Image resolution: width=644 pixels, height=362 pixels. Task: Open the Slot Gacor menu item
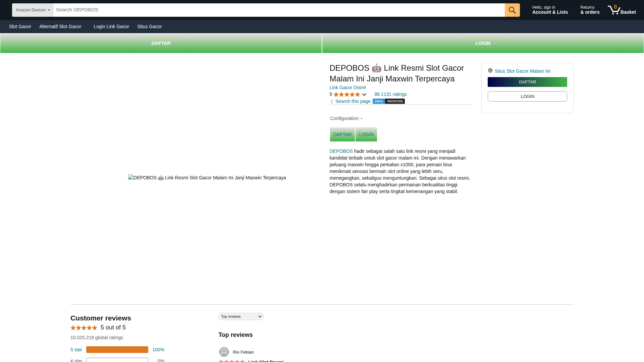click(x=20, y=26)
